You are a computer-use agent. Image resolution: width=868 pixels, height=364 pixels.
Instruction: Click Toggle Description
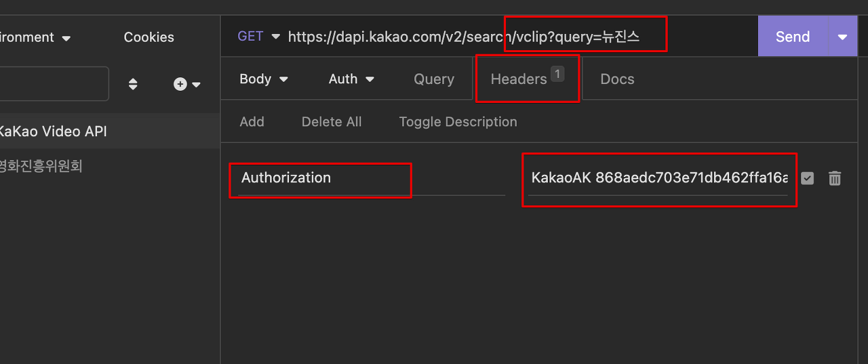(458, 122)
